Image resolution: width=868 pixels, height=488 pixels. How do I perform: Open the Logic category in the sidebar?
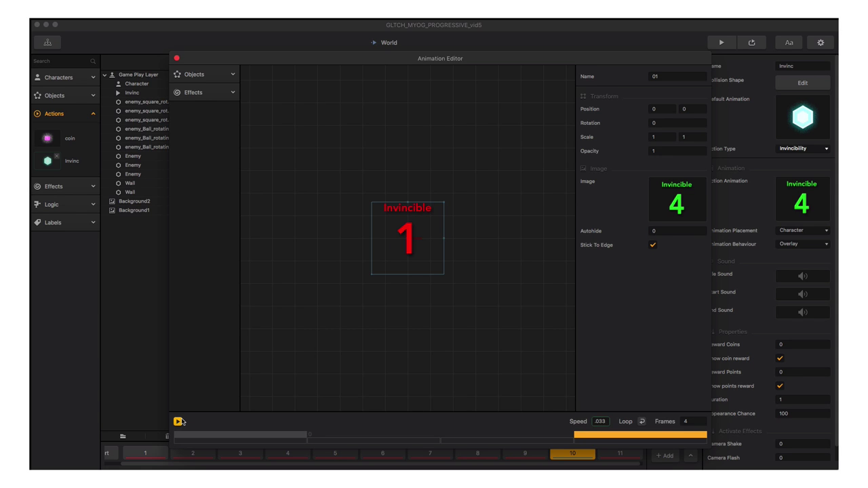(65, 204)
